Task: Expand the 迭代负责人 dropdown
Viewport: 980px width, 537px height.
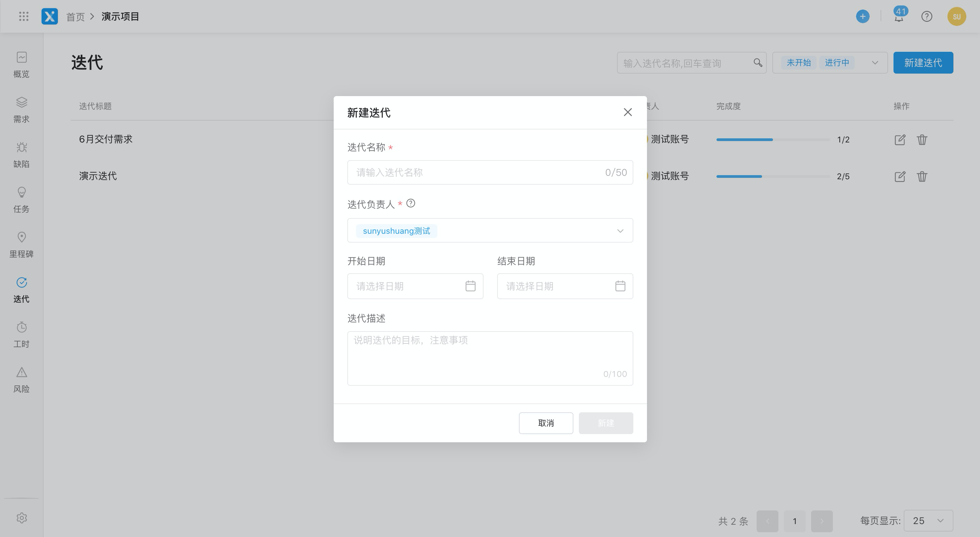Action: (620, 231)
